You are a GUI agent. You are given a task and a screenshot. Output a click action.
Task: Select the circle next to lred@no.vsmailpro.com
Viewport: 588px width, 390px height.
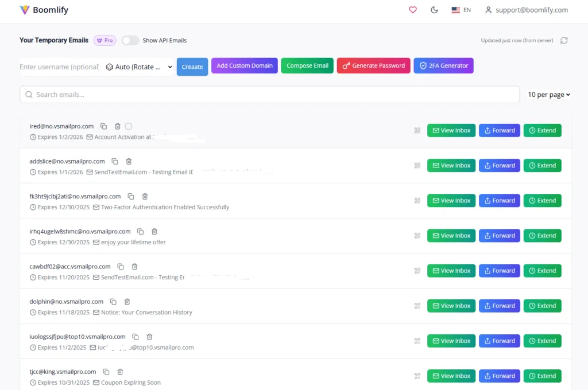pos(128,126)
